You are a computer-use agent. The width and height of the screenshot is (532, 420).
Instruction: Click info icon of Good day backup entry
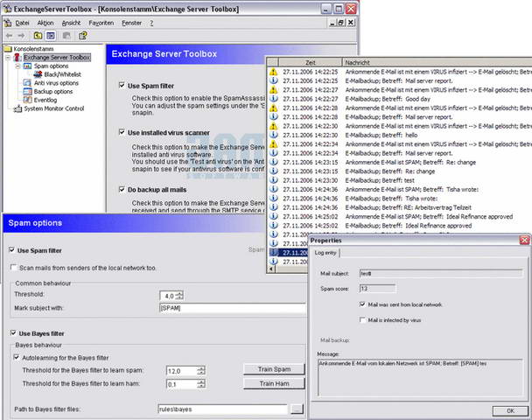pos(274,99)
